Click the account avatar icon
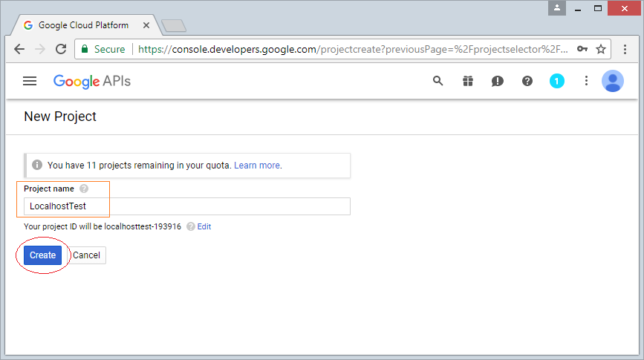 (x=613, y=81)
